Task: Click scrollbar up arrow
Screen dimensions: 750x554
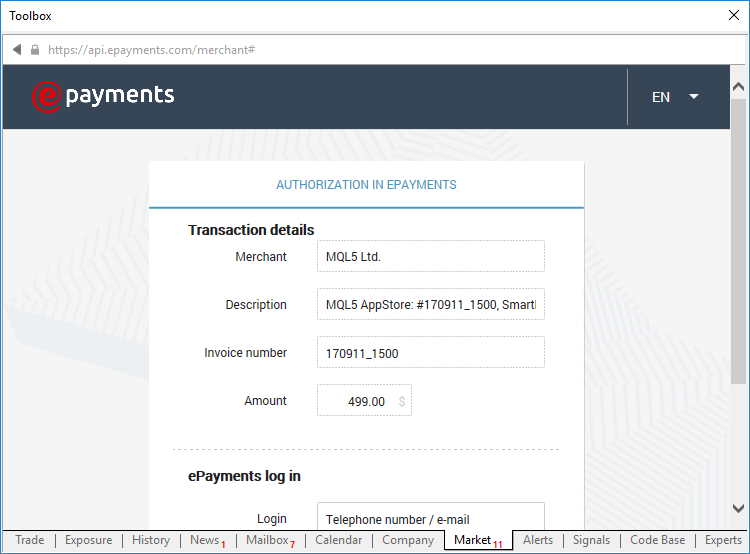Action: pos(739,87)
